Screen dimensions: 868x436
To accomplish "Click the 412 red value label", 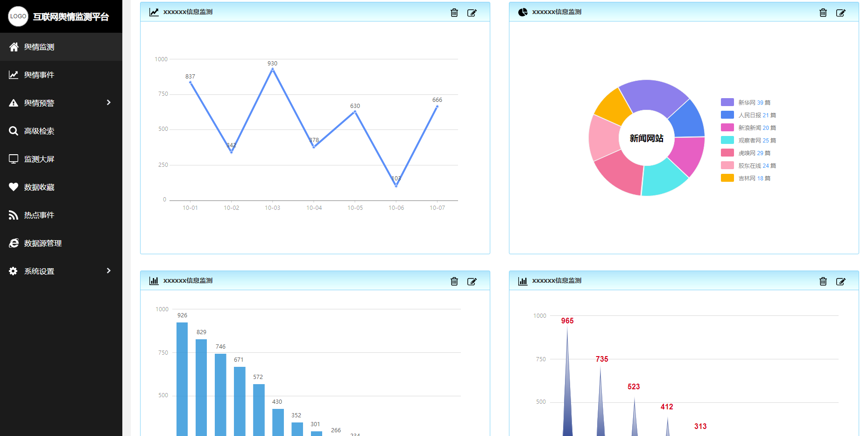I will click(667, 407).
